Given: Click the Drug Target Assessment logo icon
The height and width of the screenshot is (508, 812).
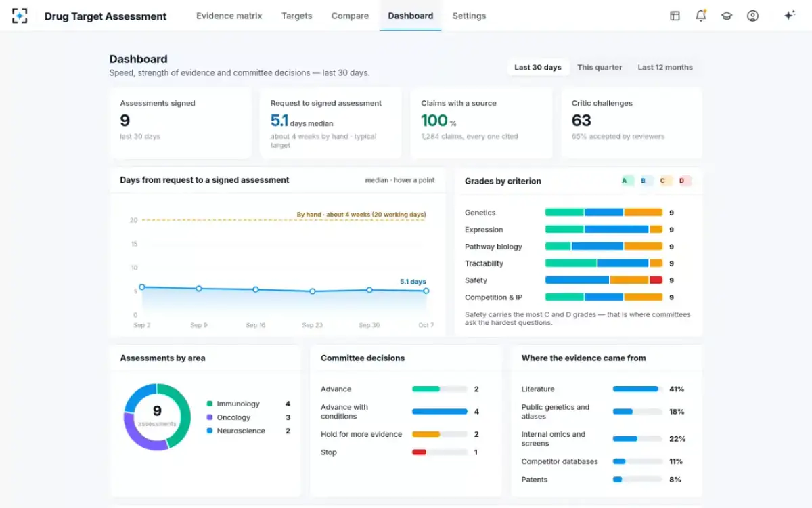Looking at the screenshot, I should coord(20,16).
